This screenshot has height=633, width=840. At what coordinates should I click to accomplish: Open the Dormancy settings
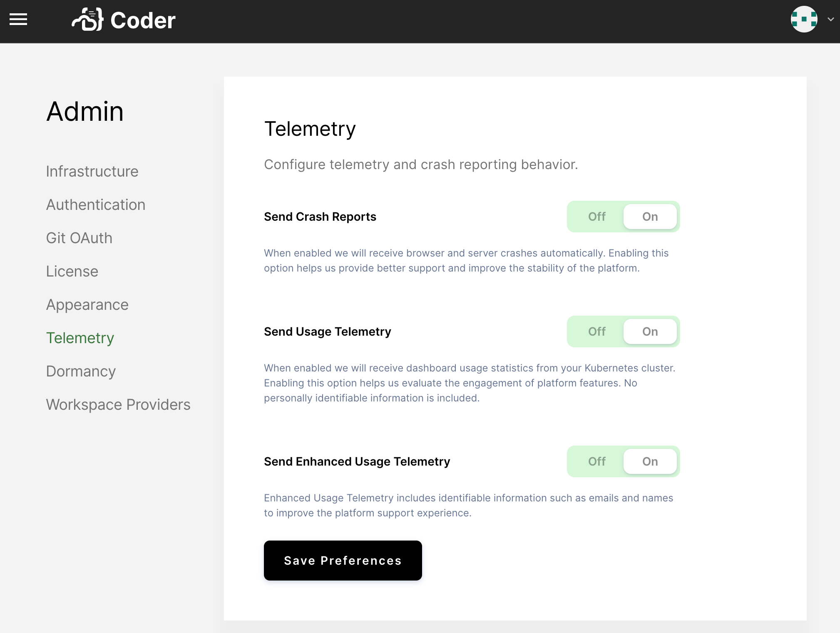81,371
